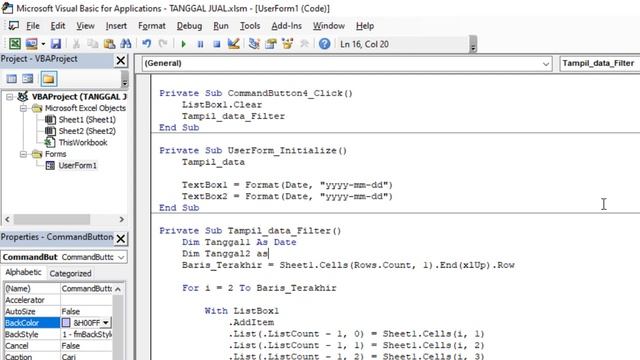The height and width of the screenshot is (360, 640).
Task: Click the View Code icon in Project panel
Action: [11, 79]
